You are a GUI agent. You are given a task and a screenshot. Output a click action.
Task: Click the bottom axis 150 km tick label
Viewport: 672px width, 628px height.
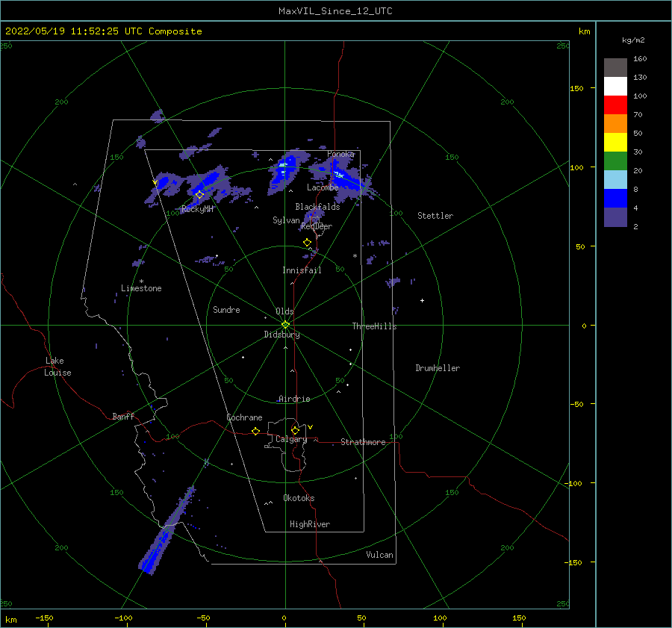pos(519,618)
